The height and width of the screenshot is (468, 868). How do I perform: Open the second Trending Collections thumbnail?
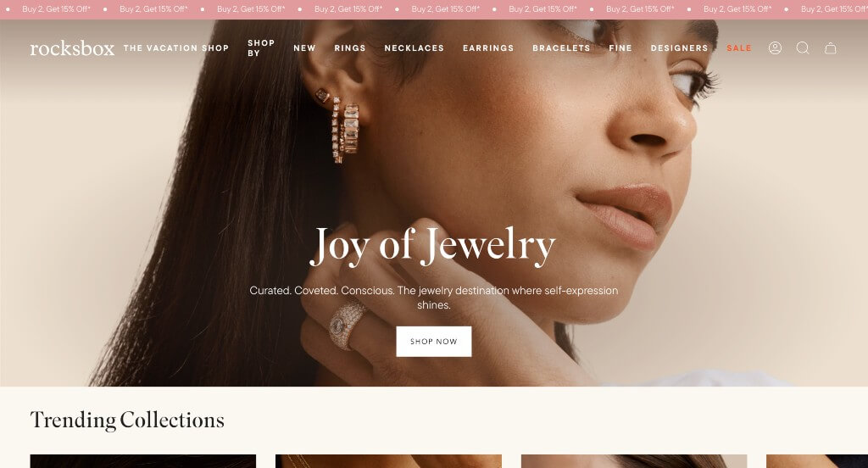[388, 461]
